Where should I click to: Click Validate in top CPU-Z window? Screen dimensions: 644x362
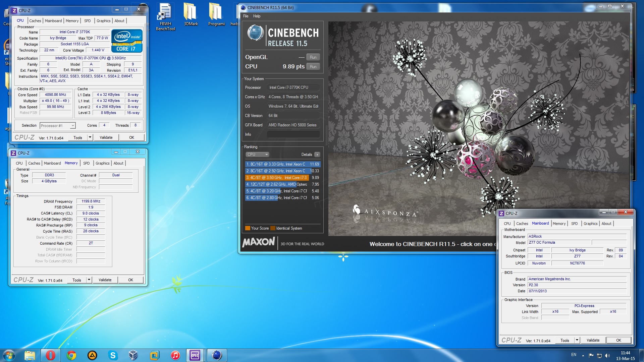click(106, 137)
